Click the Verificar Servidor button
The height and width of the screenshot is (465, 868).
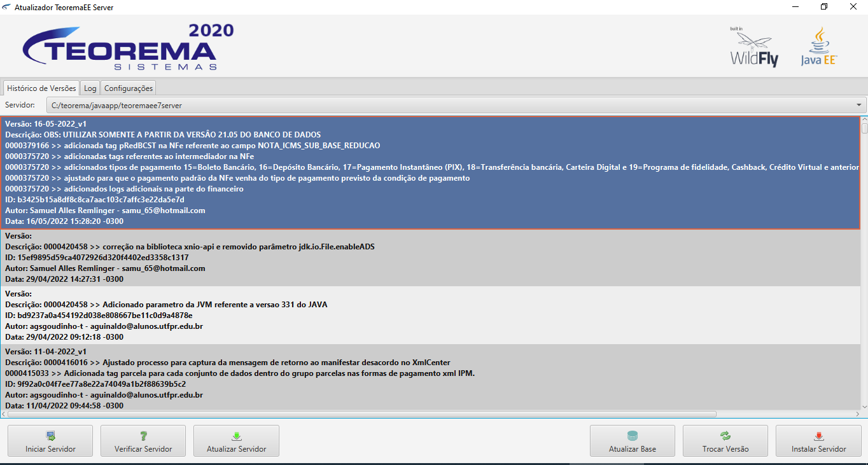pos(143,441)
